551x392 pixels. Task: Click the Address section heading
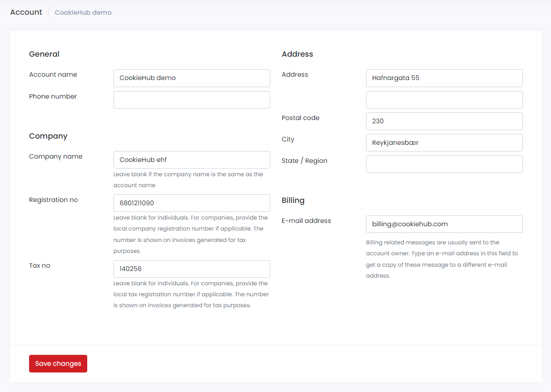click(x=297, y=54)
